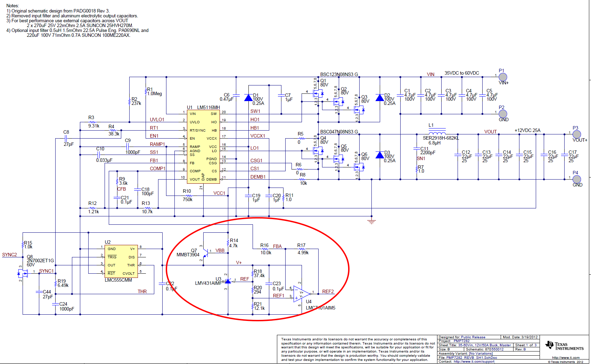This screenshot has width=591, height=364.
Task: Select the R2 237k resistor symbol
Action: click(130, 102)
